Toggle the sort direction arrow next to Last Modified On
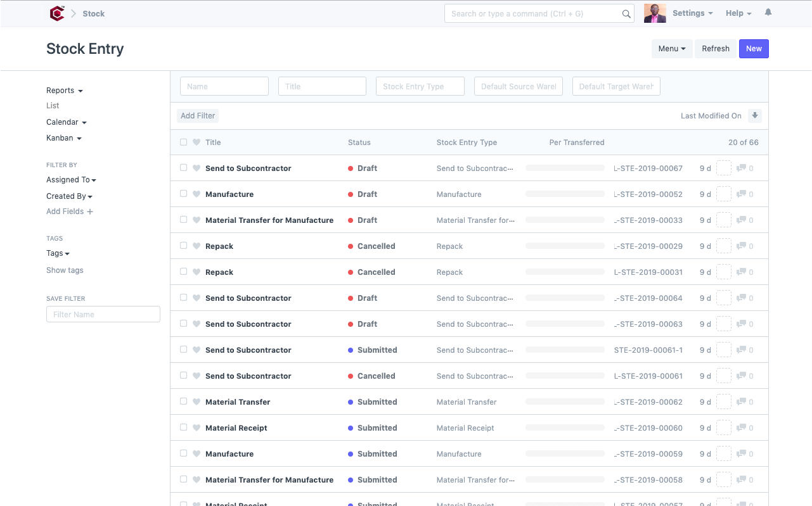The height and width of the screenshot is (506, 812). 754,115
